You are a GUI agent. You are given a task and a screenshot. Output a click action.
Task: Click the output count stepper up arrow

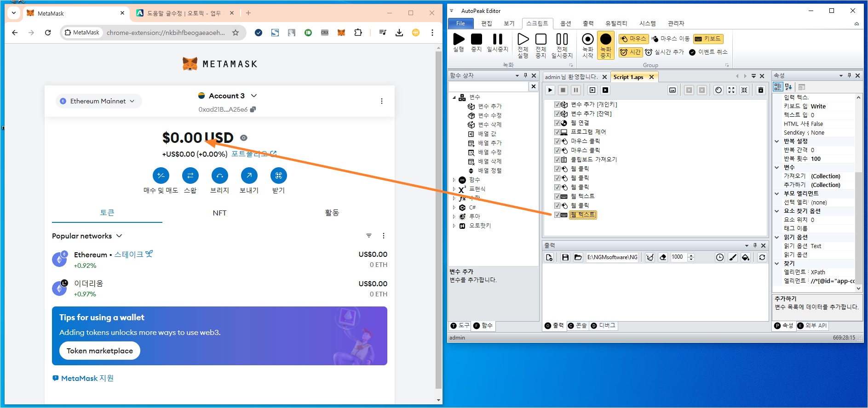point(691,255)
